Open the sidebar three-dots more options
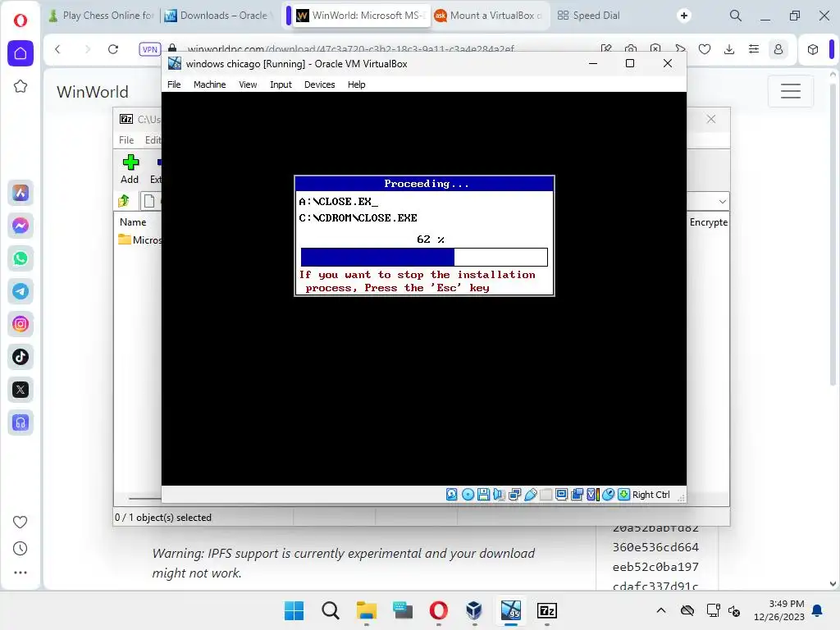This screenshot has width=840, height=630. (x=20, y=572)
